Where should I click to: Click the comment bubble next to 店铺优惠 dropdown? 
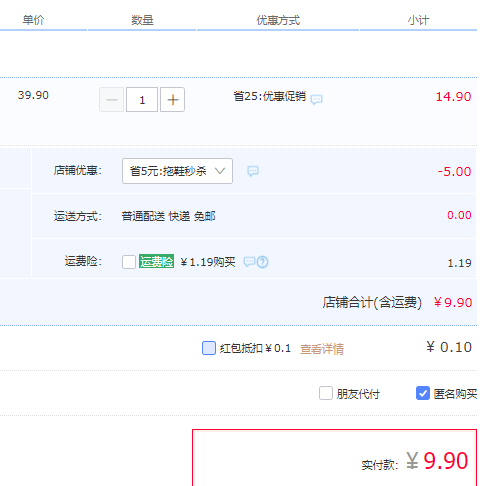click(x=253, y=171)
